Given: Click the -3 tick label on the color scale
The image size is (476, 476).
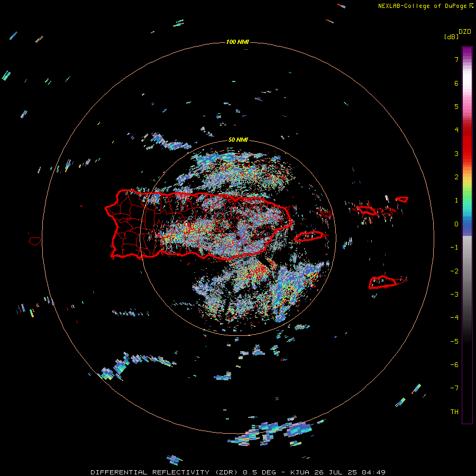Looking at the screenshot, I should [454, 295].
